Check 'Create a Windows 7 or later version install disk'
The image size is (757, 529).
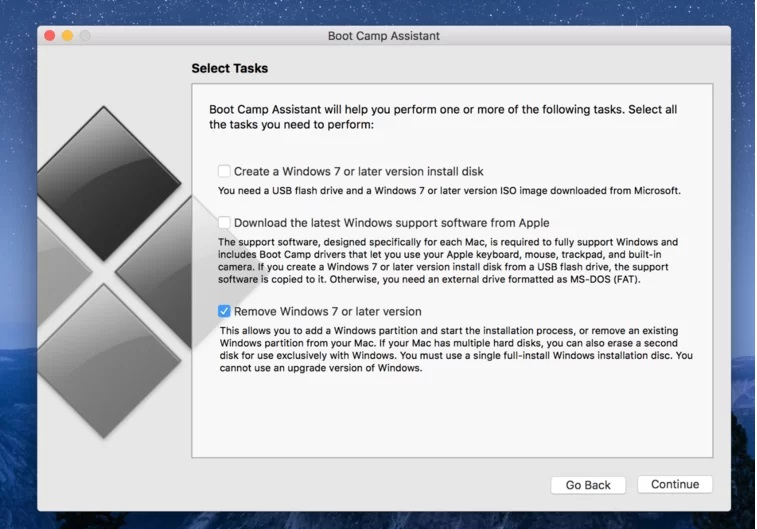click(224, 171)
